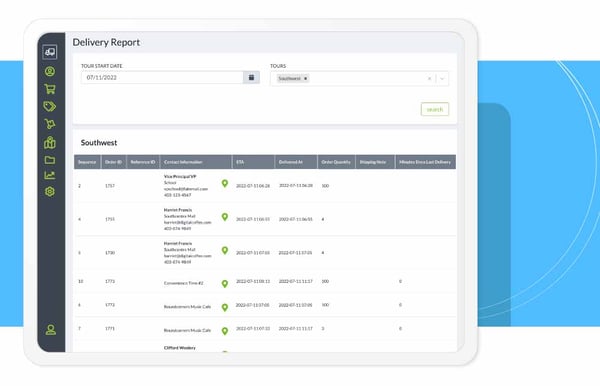Sort by the ETA column header
Screen dimensions: 600x386
pyautogui.click(x=253, y=162)
